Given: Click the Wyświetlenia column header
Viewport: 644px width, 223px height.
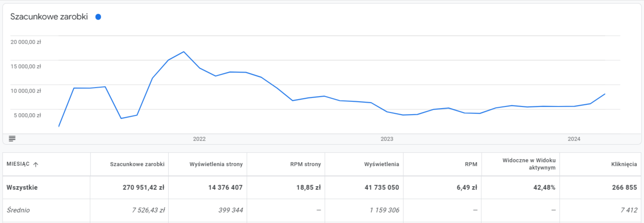Looking at the screenshot, I should (x=381, y=164).
